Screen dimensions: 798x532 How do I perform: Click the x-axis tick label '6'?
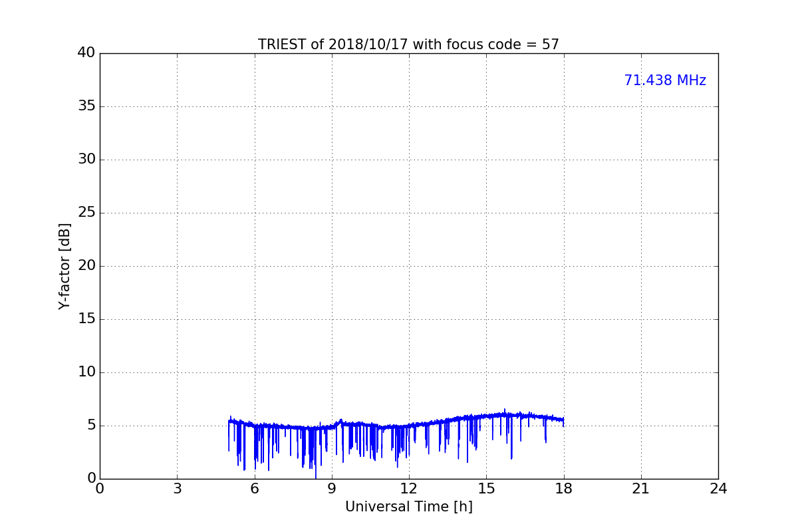tap(255, 489)
